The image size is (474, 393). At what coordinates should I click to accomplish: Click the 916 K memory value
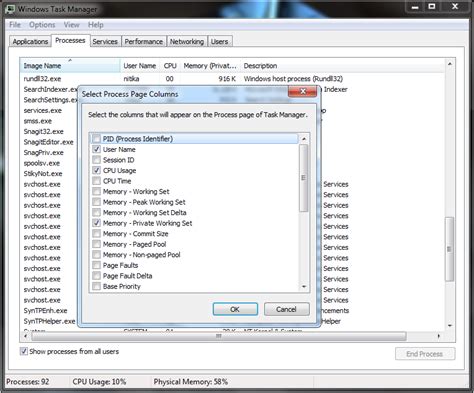227,79
